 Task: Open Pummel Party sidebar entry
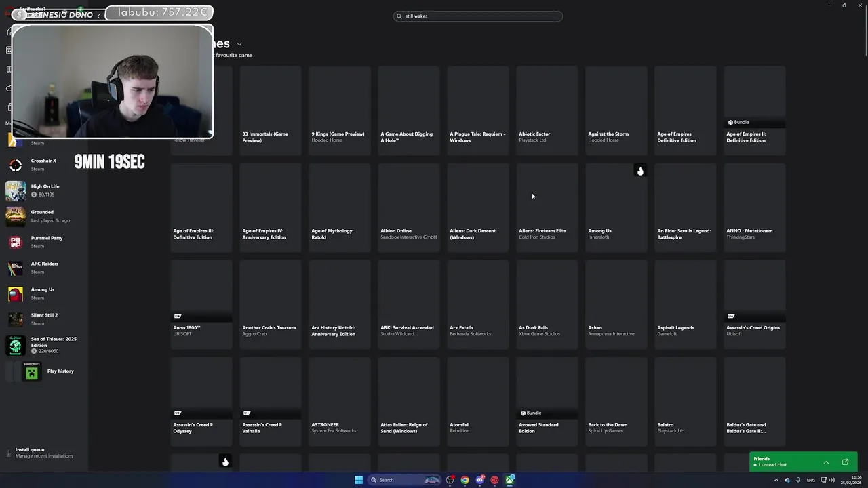coord(43,242)
